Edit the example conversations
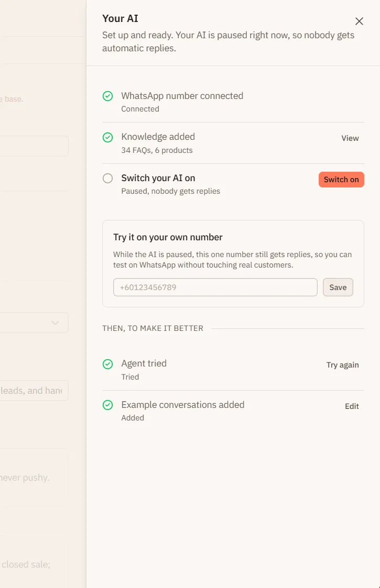This screenshot has width=380, height=588. click(352, 406)
